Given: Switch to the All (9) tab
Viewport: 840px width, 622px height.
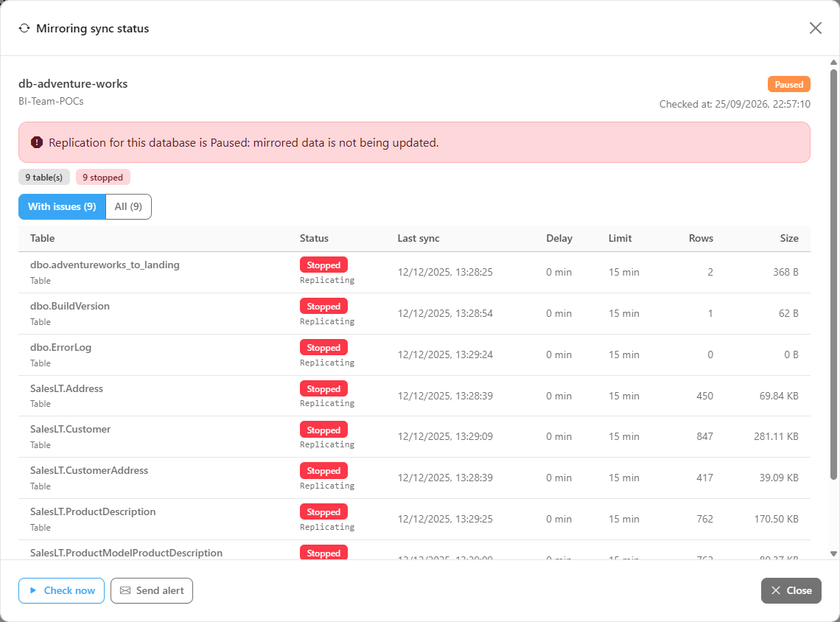Looking at the screenshot, I should tap(128, 207).
